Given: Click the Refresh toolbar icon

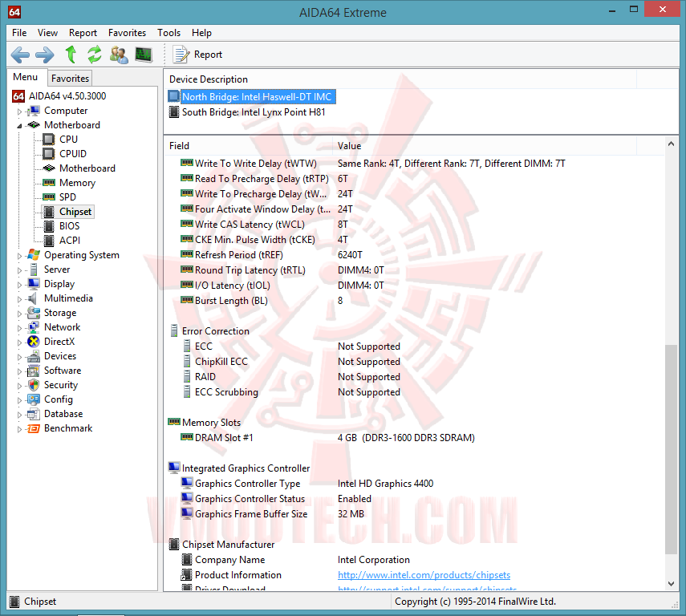Looking at the screenshot, I should pyautogui.click(x=95, y=55).
